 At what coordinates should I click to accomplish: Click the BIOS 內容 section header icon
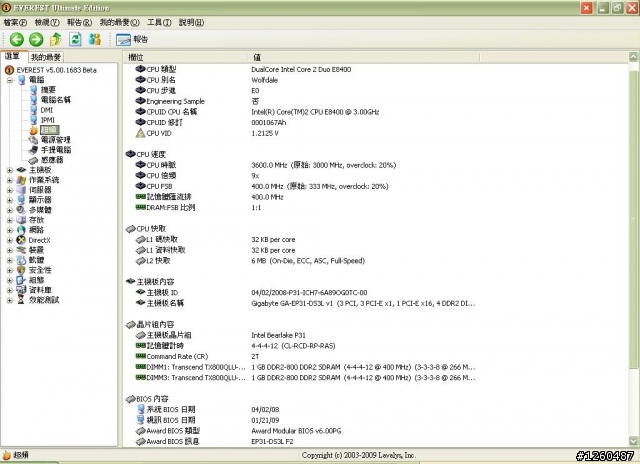tap(131, 399)
